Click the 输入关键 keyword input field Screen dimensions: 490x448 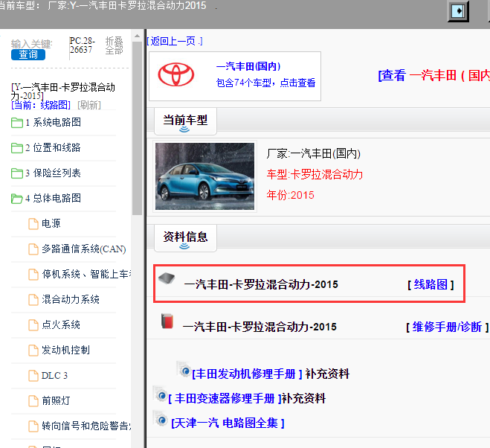tap(32, 44)
